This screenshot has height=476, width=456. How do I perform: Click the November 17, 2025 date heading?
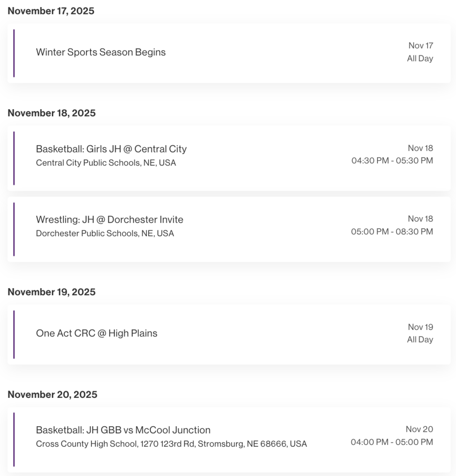point(51,11)
